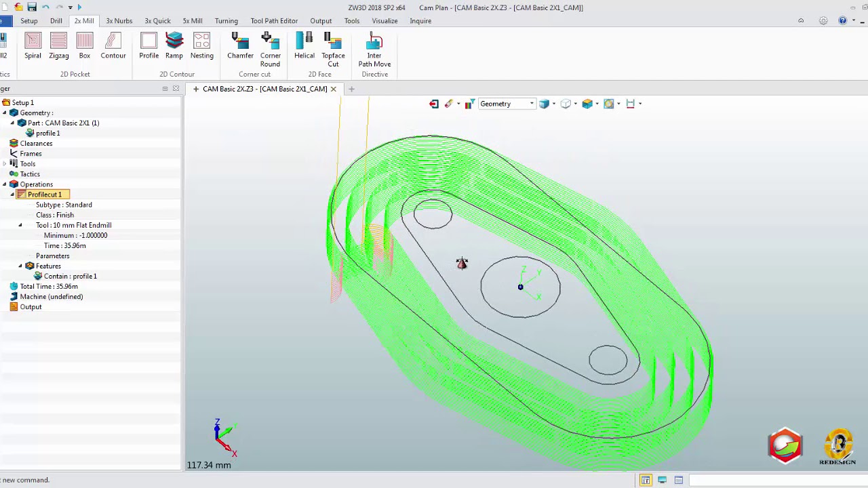
Task: Switch to the 3x Nurbs tab
Action: tap(119, 21)
